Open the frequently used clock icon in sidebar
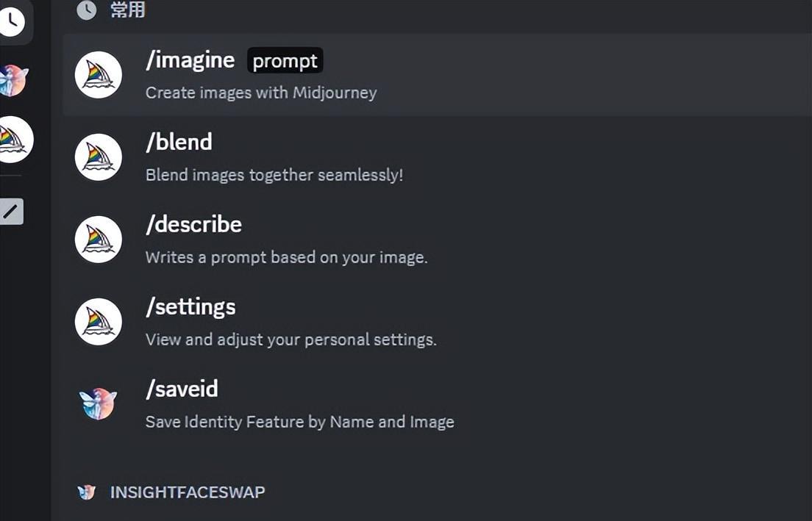Image resolution: width=812 pixels, height=521 pixels. [11, 21]
